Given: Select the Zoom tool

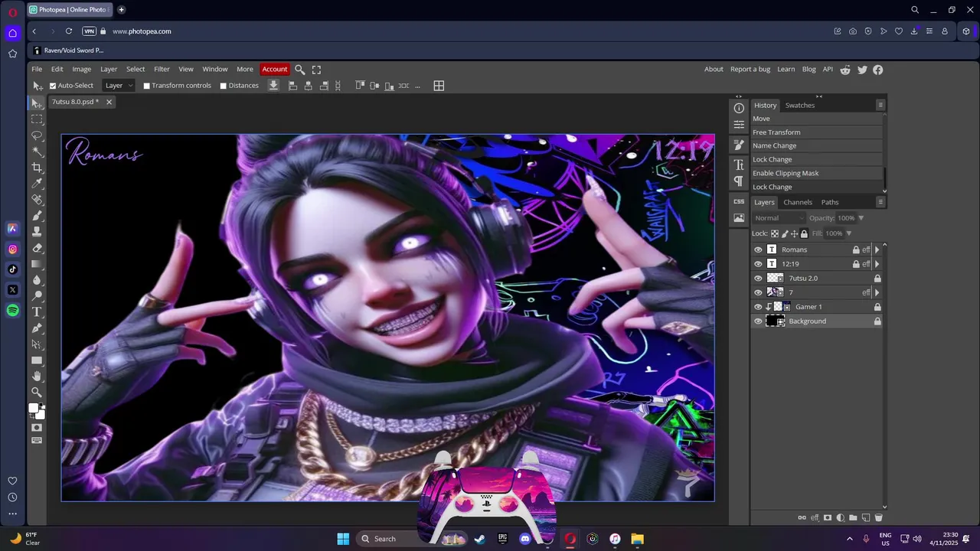Looking at the screenshot, I should pyautogui.click(x=37, y=393).
